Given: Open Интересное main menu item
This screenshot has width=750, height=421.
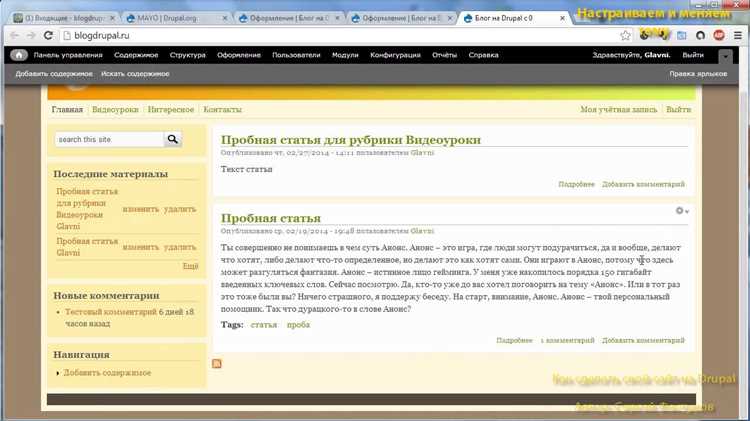Looking at the screenshot, I should [x=171, y=110].
